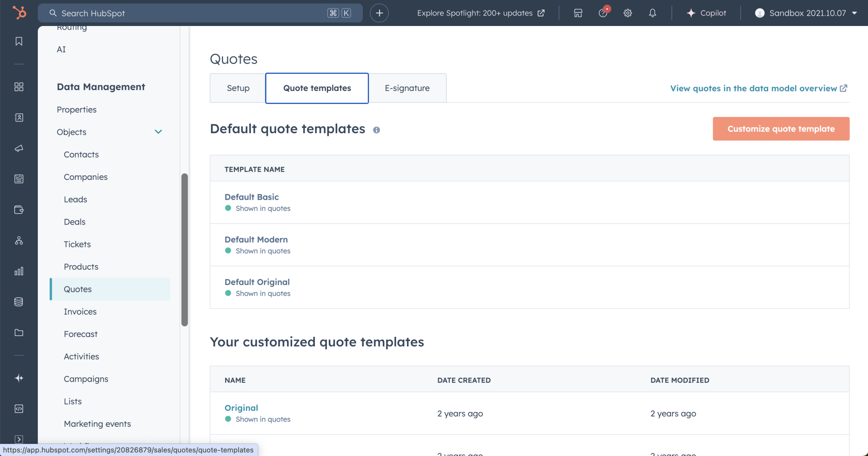The image size is (868, 456).
Task: Open the Breeze AI sparkle icon in left rail
Action: coord(19,378)
